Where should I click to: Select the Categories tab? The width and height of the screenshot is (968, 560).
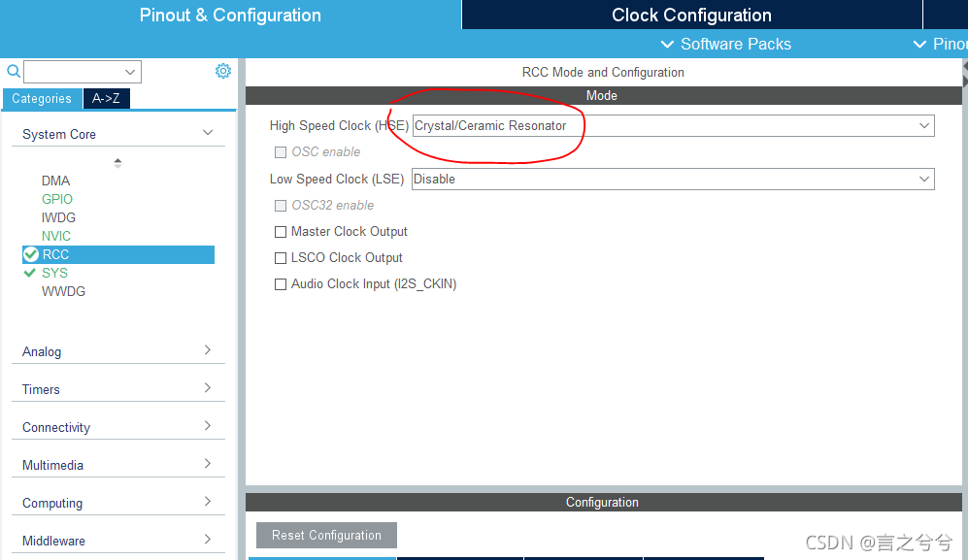tap(42, 98)
